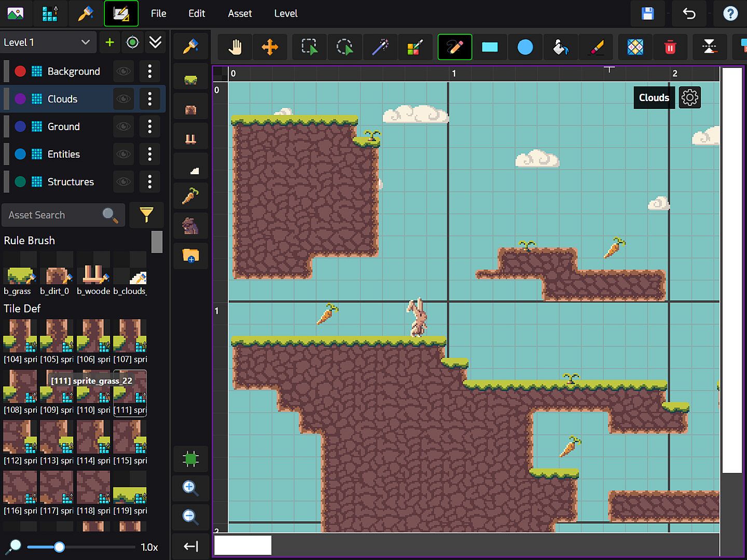The width and height of the screenshot is (747, 560).
Task: Toggle visibility of Structures layer
Action: (x=123, y=181)
